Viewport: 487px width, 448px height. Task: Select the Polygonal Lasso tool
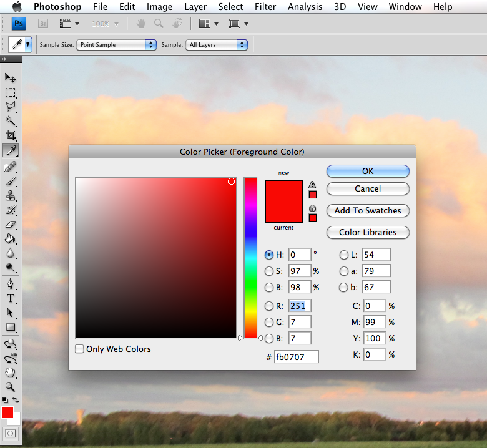tap(10, 107)
